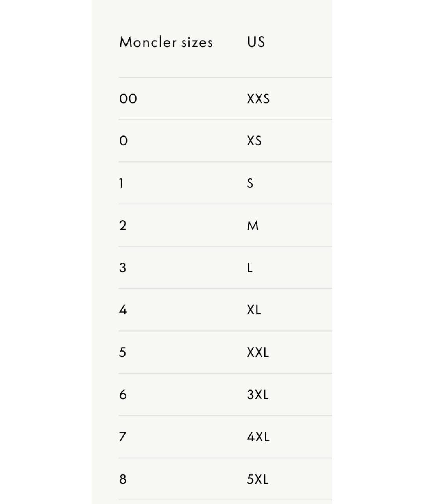The width and height of the screenshot is (425, 504).
Task: Click Moncler size 6 row label
Action: tap(123, 395)
